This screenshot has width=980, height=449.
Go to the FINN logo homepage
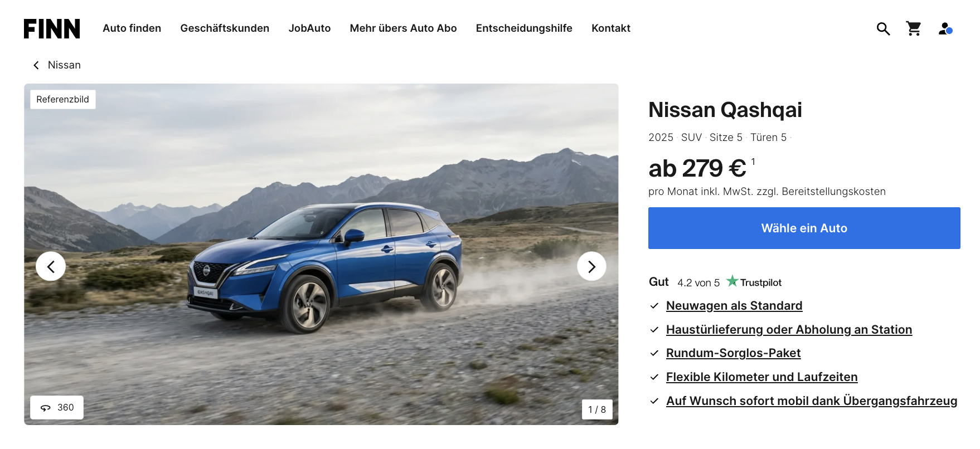tap(52, 28)
